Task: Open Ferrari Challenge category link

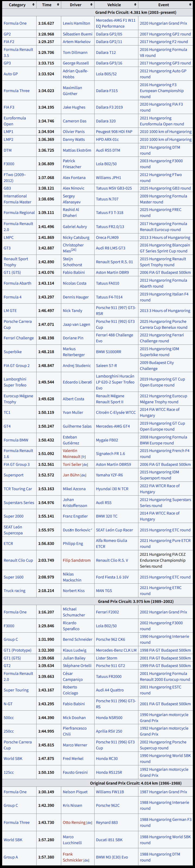Action: pos(19,338)
